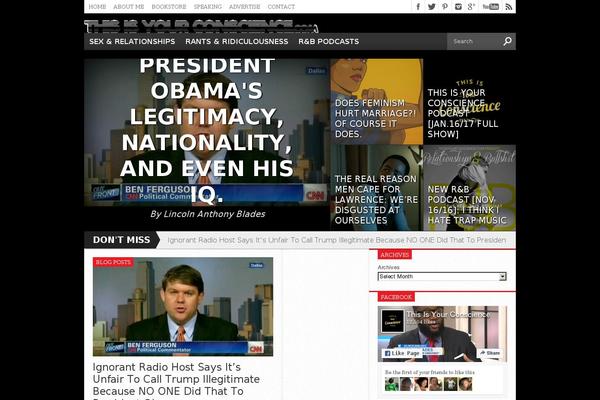Click the Facebook page profile picture

click(x=392, y=321)
